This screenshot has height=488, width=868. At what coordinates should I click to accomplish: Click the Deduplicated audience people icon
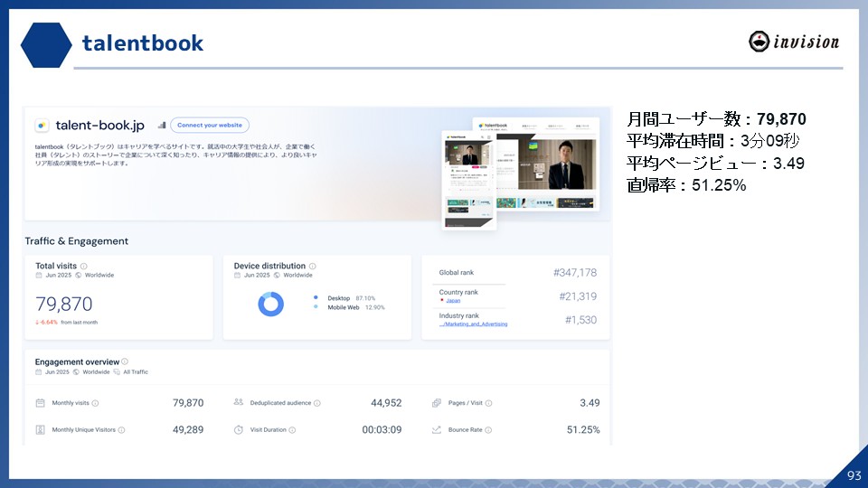pos(239,402)
